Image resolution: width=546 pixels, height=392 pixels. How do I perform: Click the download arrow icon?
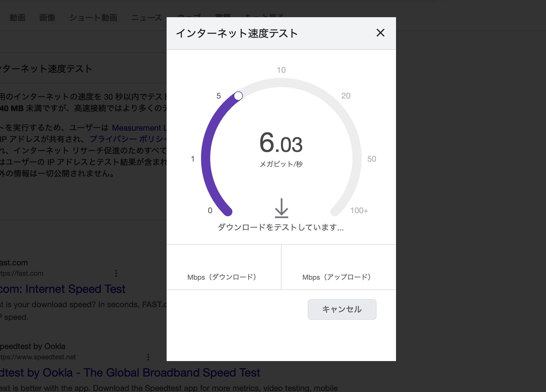pyautogui.click(x=281, y=208)
